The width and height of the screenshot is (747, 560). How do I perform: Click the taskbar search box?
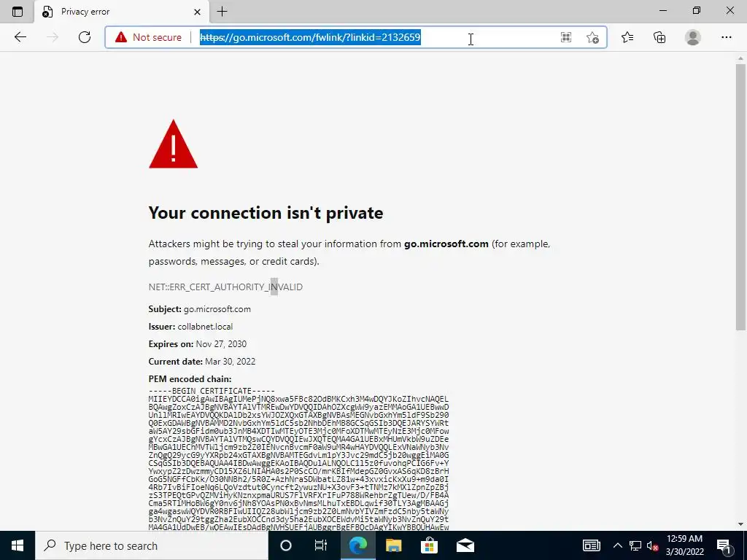point(152,545)
